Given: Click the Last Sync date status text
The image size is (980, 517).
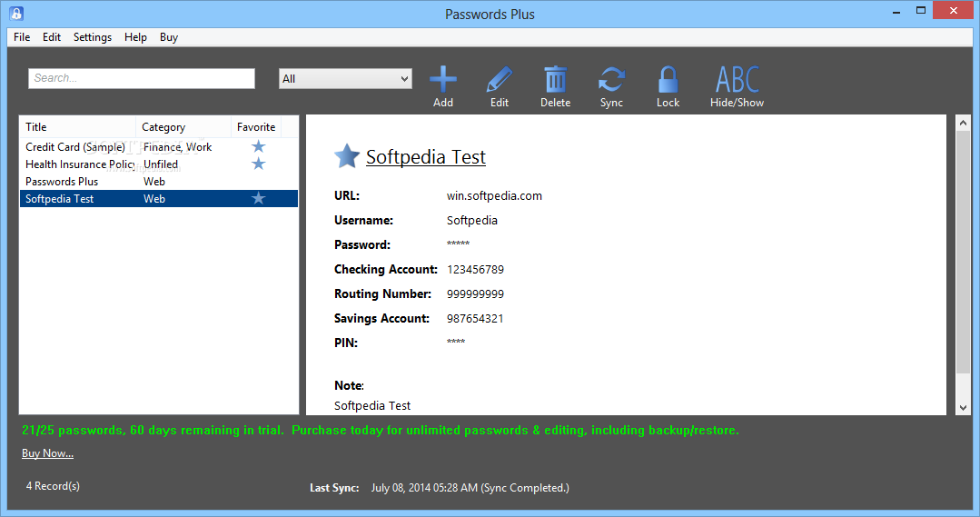Looking at the screenshot, I should [470, 488].
